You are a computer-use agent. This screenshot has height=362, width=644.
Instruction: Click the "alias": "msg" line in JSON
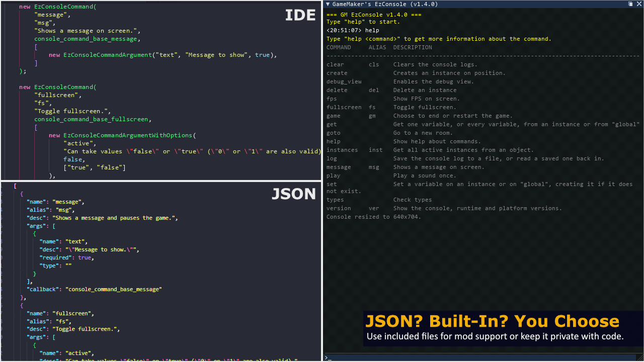coord(51,210)
